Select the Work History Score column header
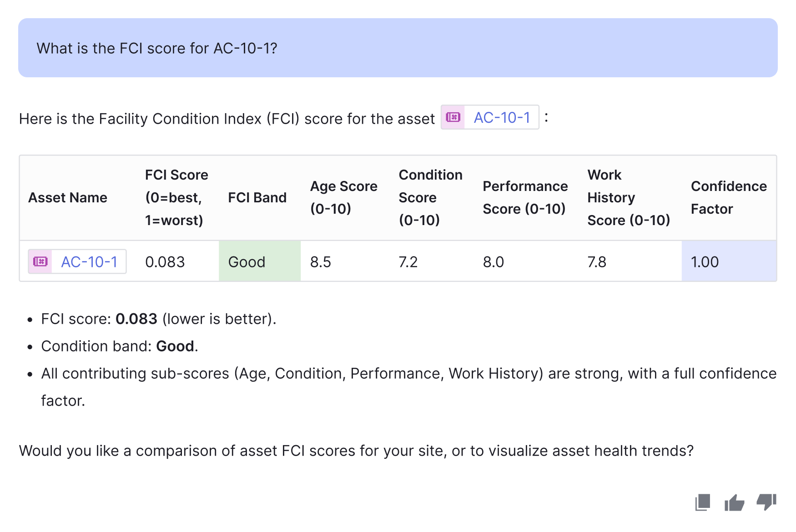This screenshot has height=532, width=796. pos(629,197)
